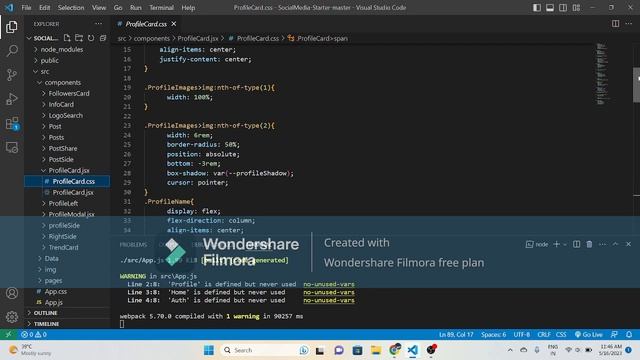This screenshot has height=360, width=640.
Task: Kill the terminal with trash icon
Action: tap(589, 244)
